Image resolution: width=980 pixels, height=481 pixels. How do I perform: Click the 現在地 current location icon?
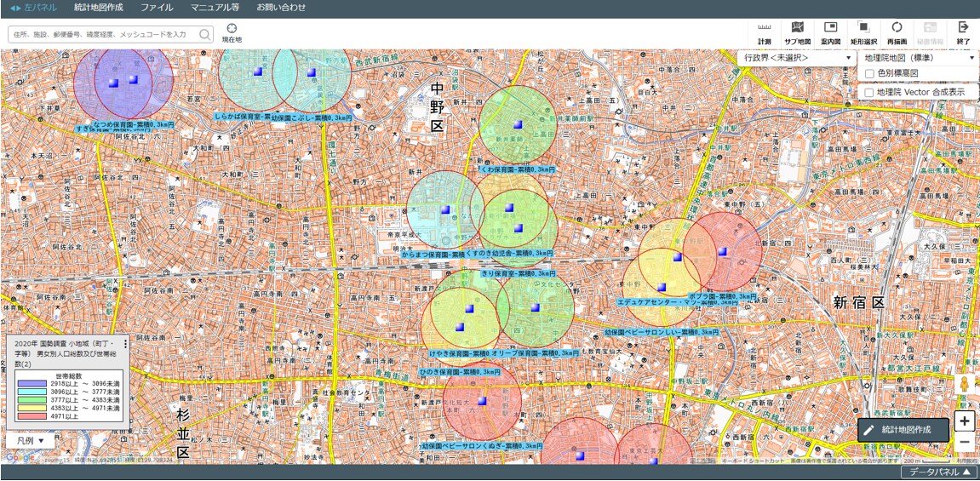[x=232, y=33]
